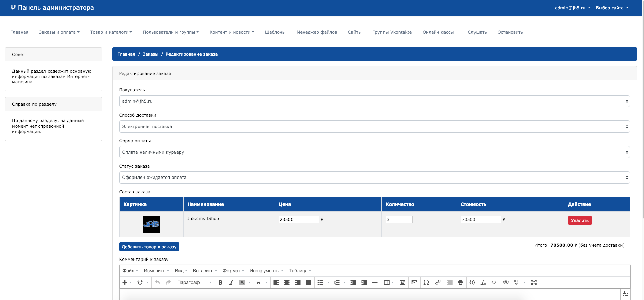Click the Jh5.cms IShop product thumbnail
644x300 pixels.
[151, 224]
